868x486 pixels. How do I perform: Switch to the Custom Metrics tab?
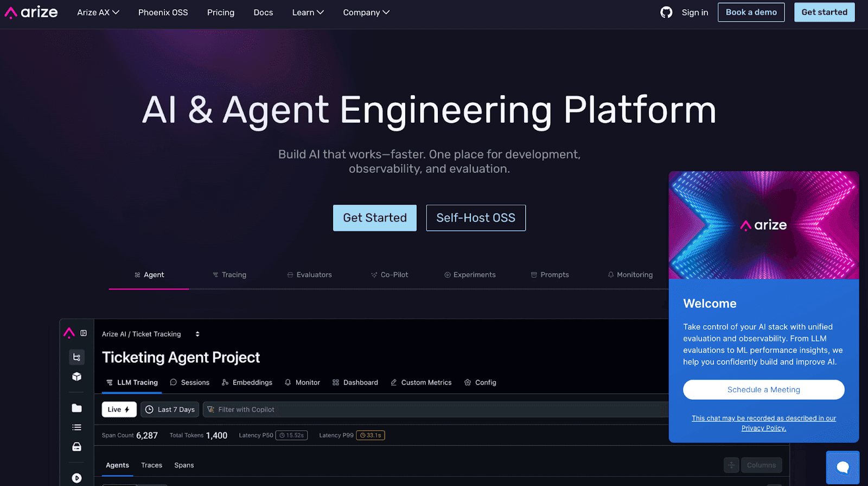(x=420, y=382)
